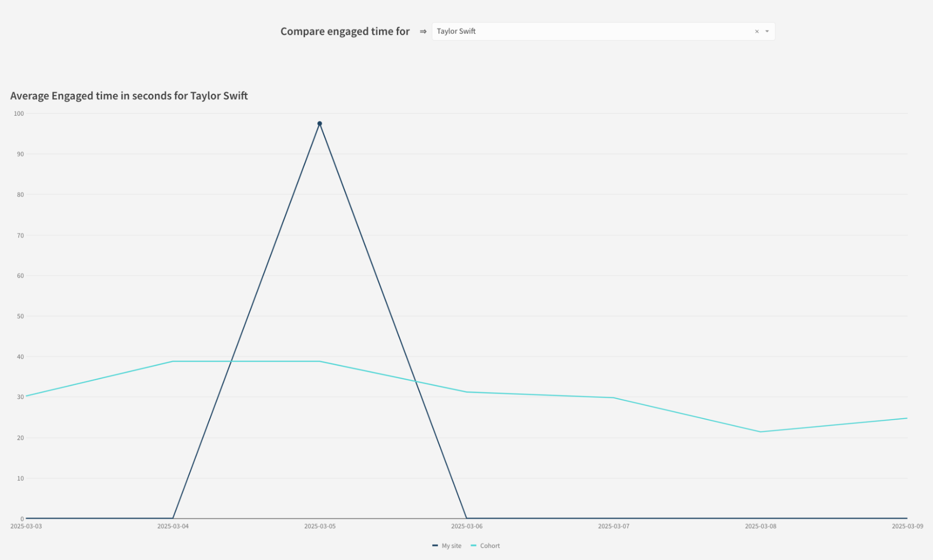The width and height of the screenshot is (933, 560).
Task: Toggle the Cohort legend entry
Action: [485, 546]
